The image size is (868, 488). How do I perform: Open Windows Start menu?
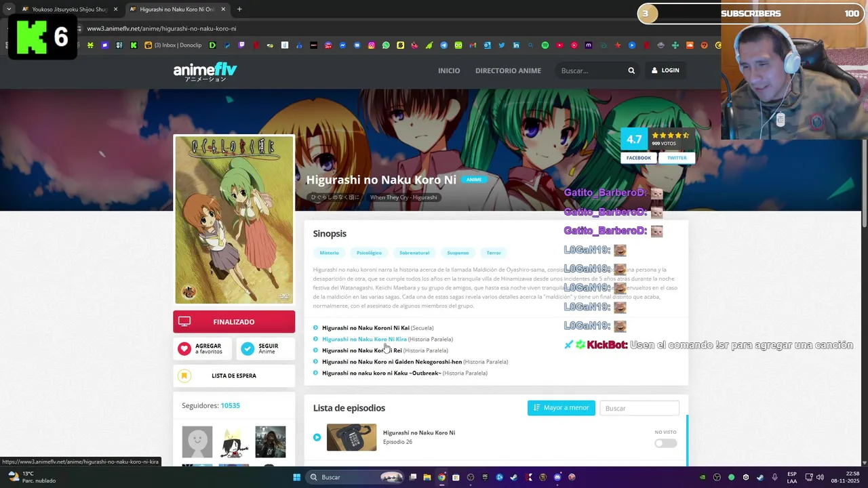(x=297, y=477)
